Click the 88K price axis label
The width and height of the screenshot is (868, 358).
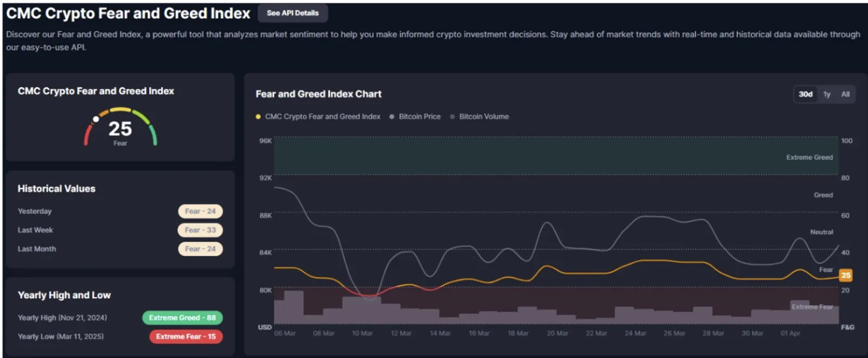tap(265, 216)
